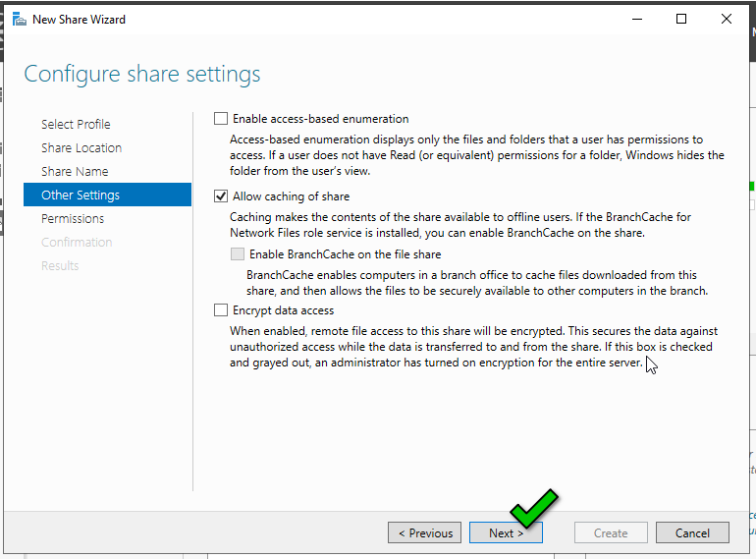
Task: Click the grayed-out Confirmation step
Action: pos(77,243)
